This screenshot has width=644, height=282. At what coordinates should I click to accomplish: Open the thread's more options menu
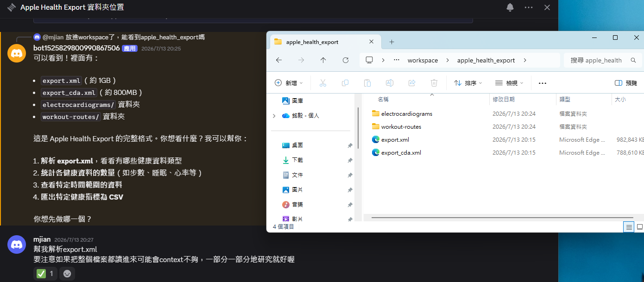click(529, 7)
